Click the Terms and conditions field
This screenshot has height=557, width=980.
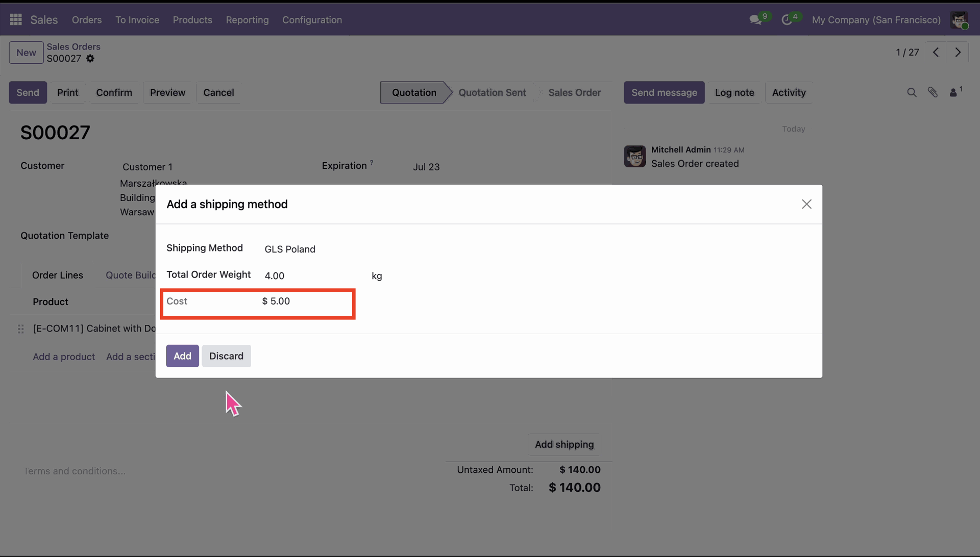coord(74,471)
